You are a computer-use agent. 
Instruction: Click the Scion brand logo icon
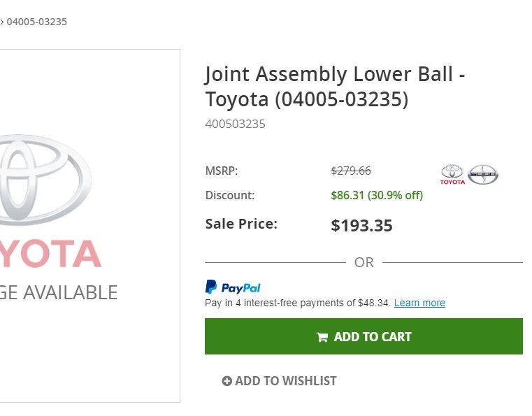click(483, 174)
